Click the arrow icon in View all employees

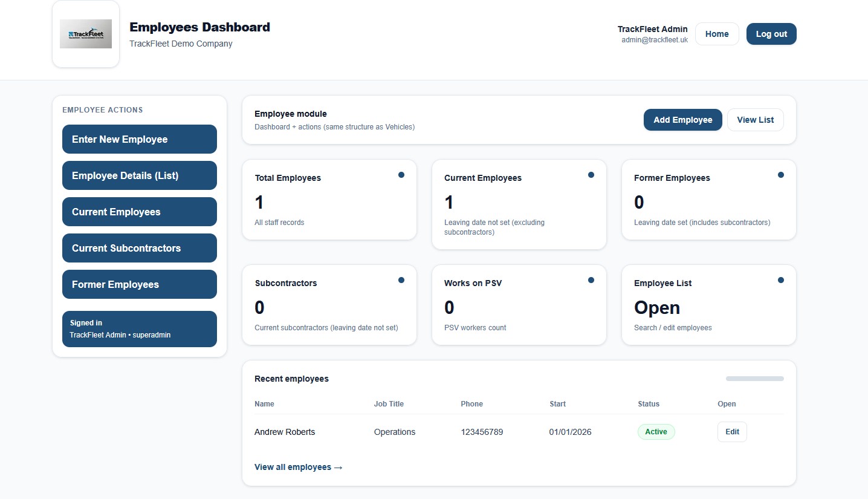(x=337, y=467)
